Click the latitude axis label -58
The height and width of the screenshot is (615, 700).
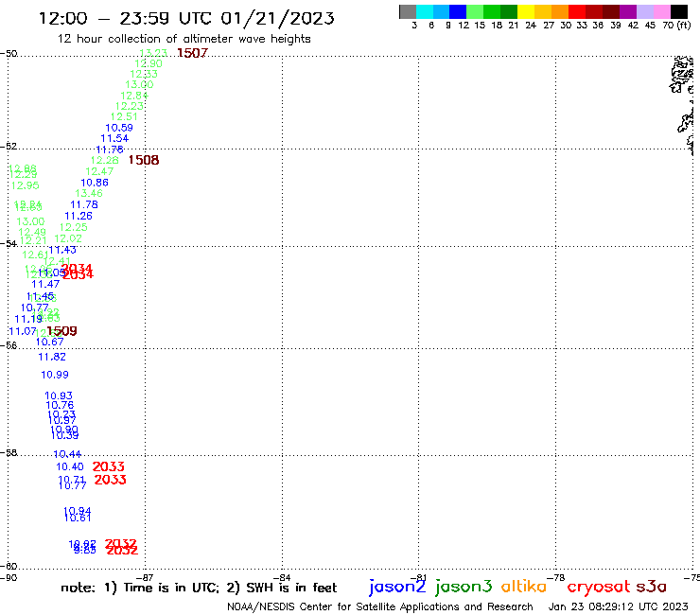[9, 452]
